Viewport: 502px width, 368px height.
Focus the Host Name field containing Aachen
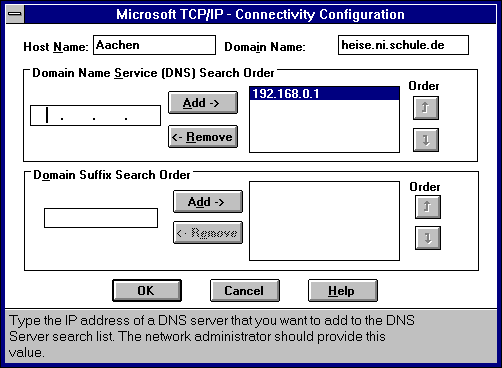tap(154, 45)
